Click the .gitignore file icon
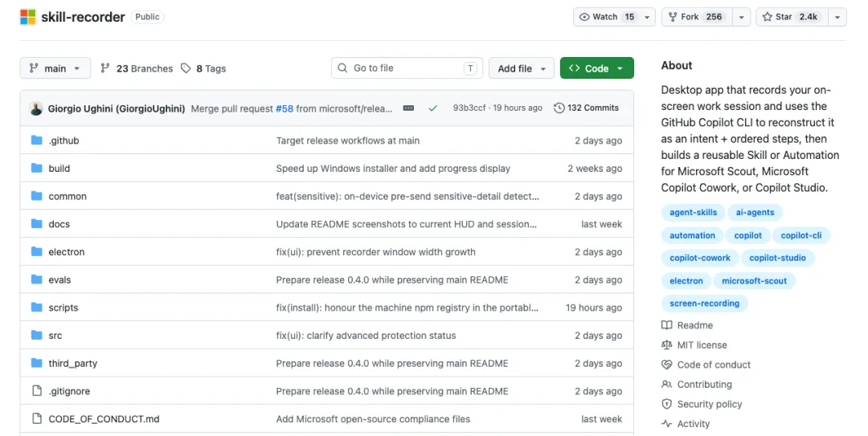The image size is (868, 436). (x=36, y=390)
